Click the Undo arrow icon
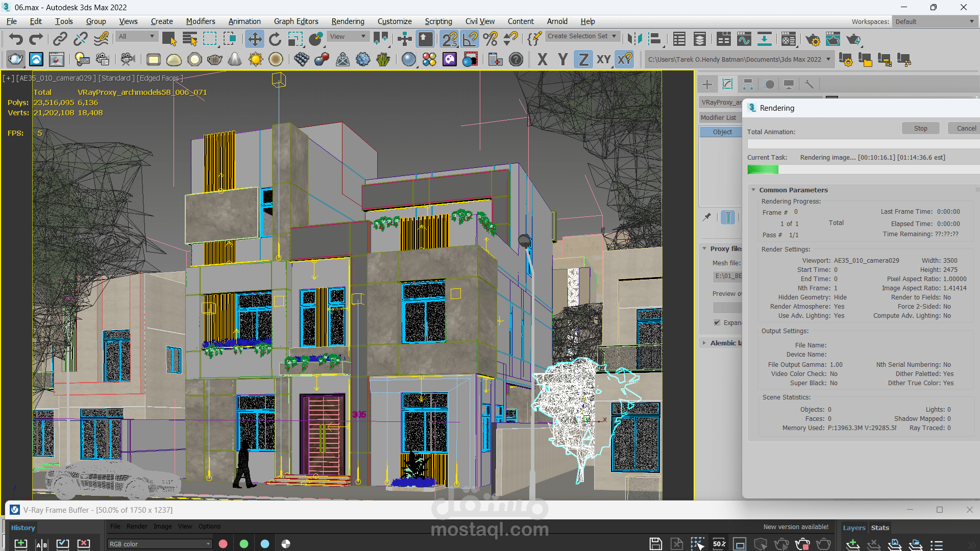The width and height of the screenshot is (980, 551). tap(16, 39)
